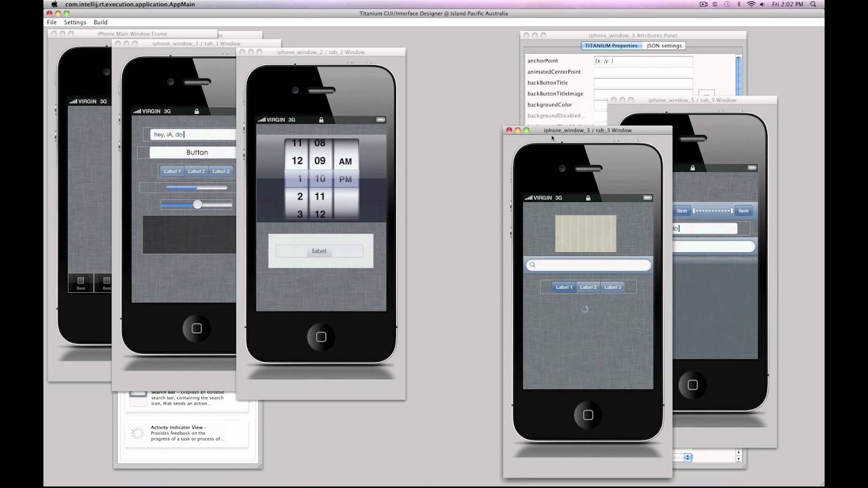Open the Build menu

(x=100, y=22)
